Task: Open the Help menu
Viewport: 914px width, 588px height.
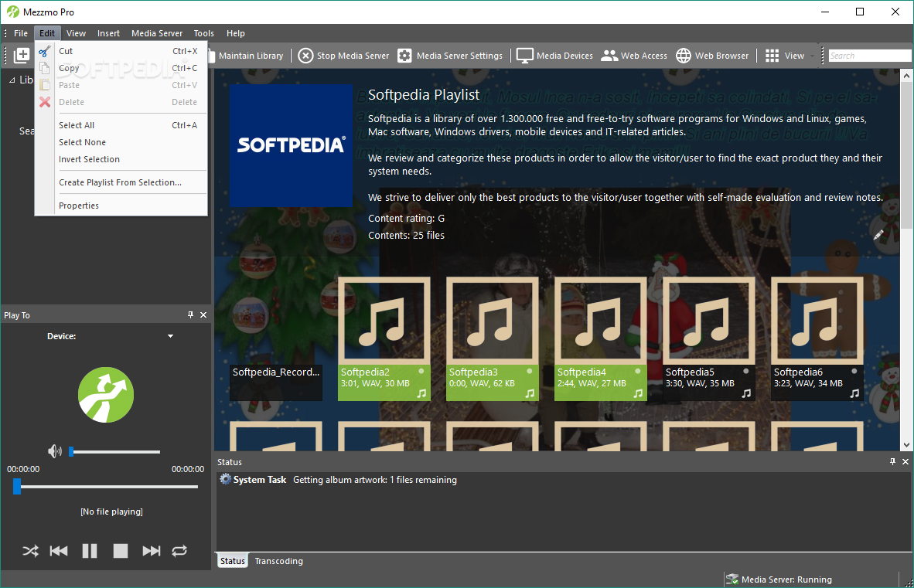Action: click(236, 33)
